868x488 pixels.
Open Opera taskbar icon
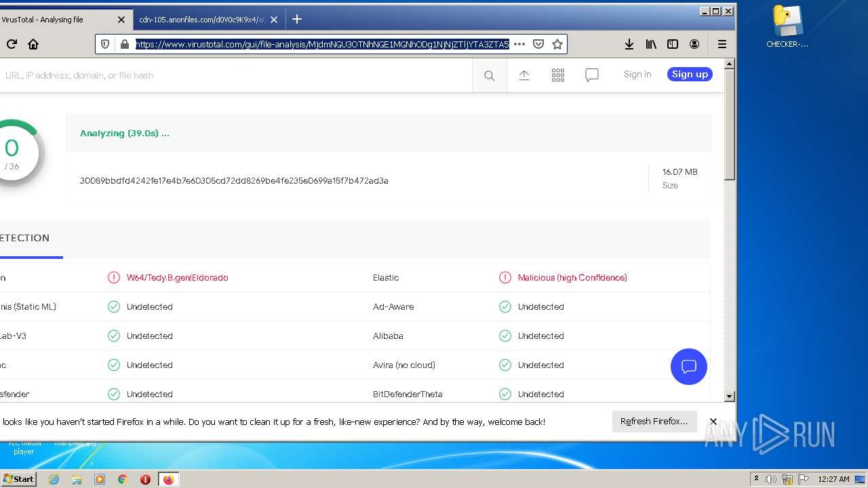coord(145,479)
